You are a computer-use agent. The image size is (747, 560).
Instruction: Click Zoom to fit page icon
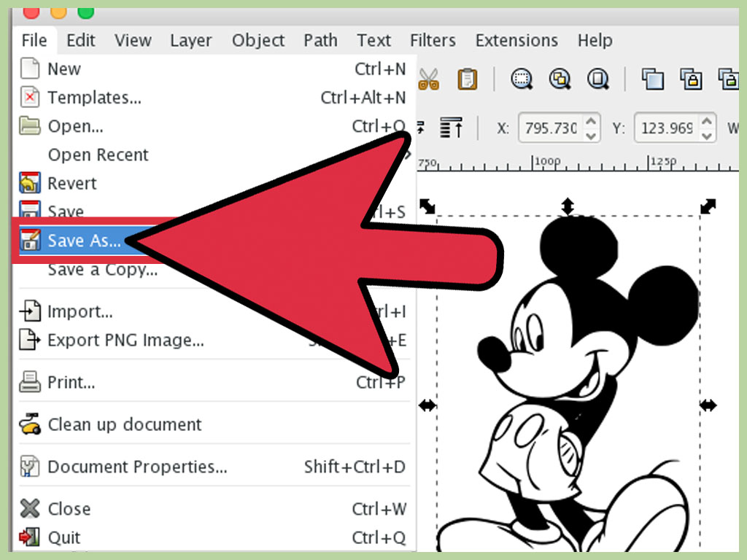(x=598, y=79)
